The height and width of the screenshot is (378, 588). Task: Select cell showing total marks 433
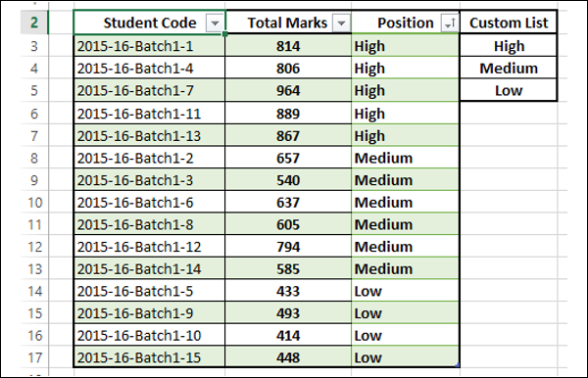[x=288, y=291]
